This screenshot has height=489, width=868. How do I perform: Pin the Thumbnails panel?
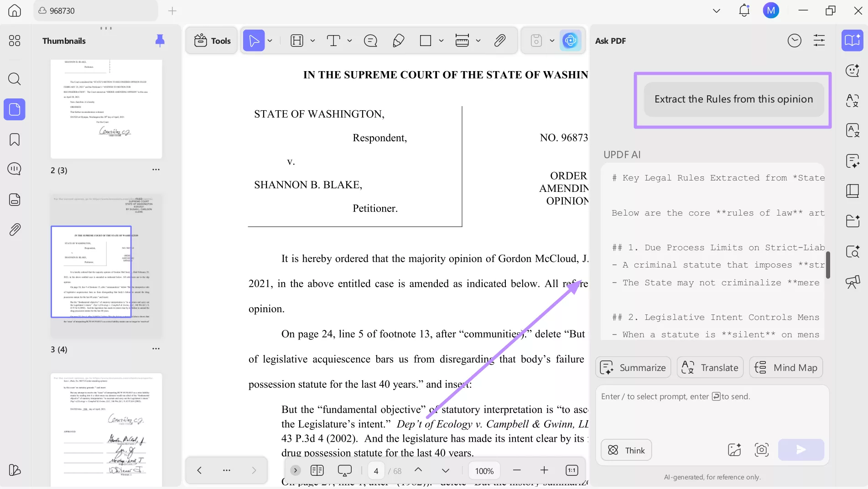tap(160, 41)
